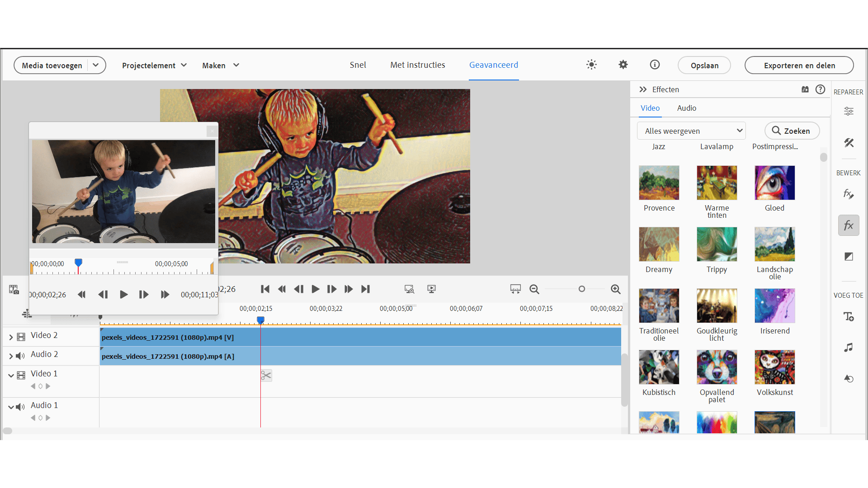Click the timeline zoom slider handle
The image size is (868, 488).
582,289
